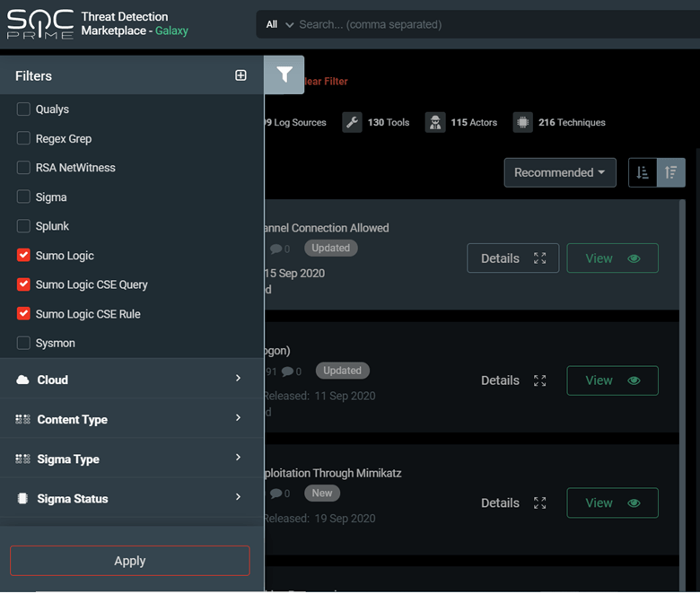Click the wrench Tools icon
Image resolution: width=700 pixels, height=594 pixels.
353,122
